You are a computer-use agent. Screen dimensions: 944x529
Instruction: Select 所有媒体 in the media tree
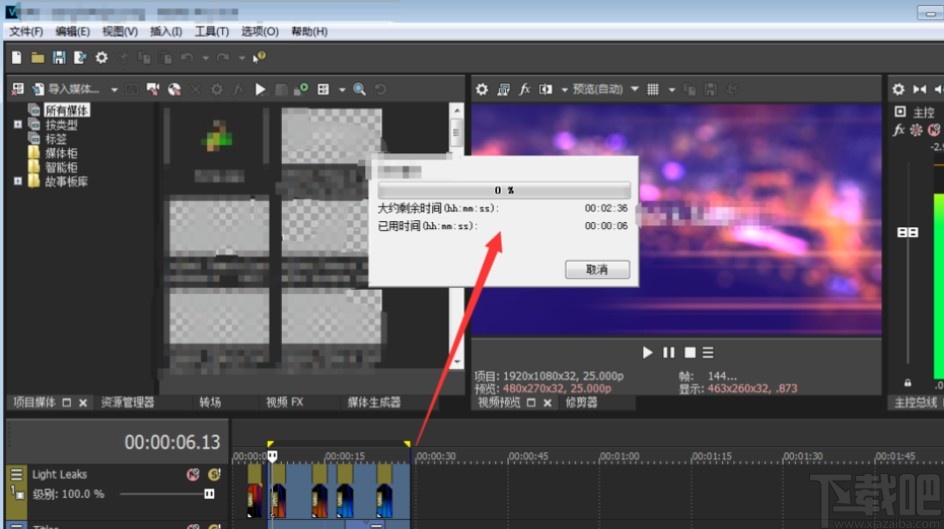pyautogui.click(x=67, y=110)
